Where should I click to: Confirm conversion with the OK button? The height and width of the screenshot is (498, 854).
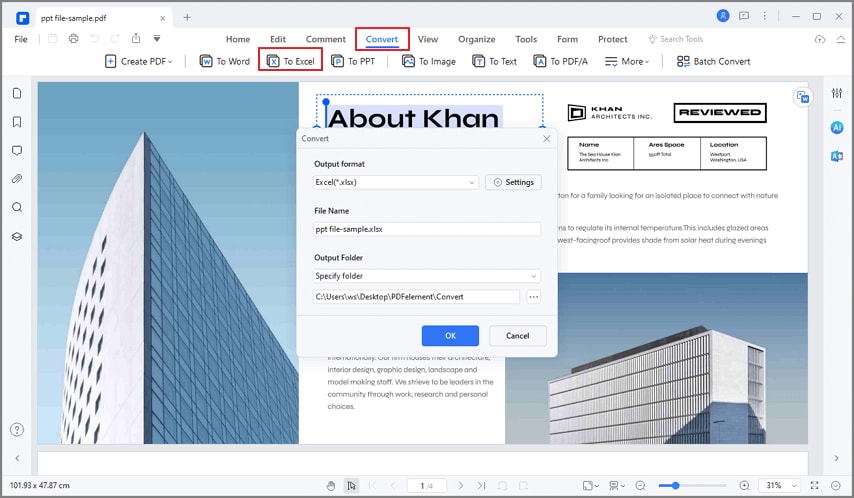point(450,336)
